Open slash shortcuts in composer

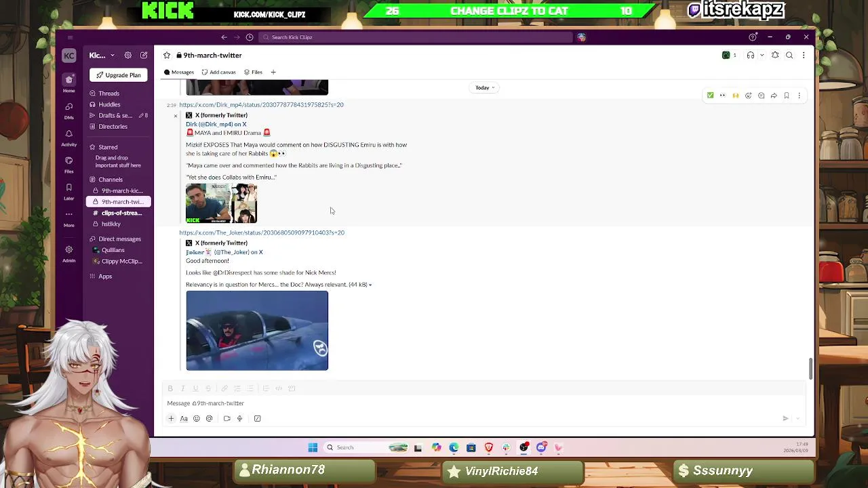pyautogui.click(x=257, y=419)
